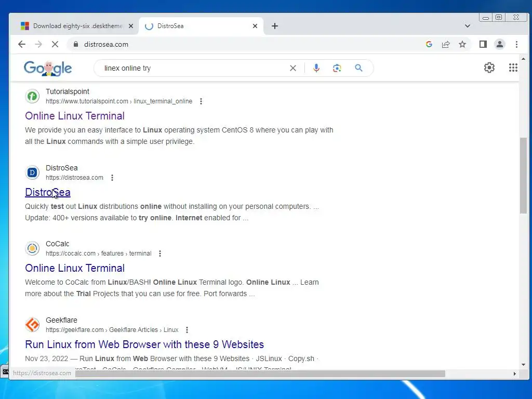Click the cocalc.com features terminal URL
The width and height of the screenshot is (532, 399).
(x=98, y=254)
